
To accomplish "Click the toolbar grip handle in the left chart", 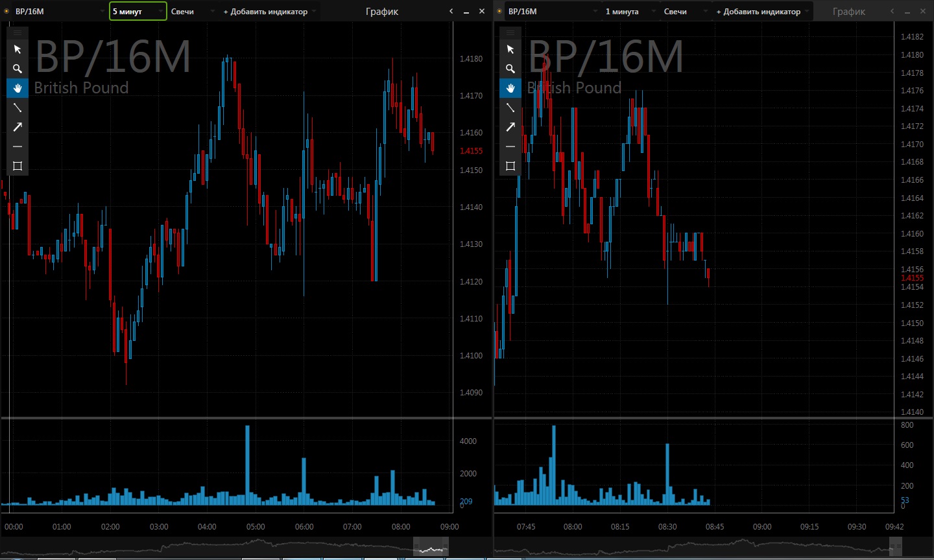I will [18, 32].
